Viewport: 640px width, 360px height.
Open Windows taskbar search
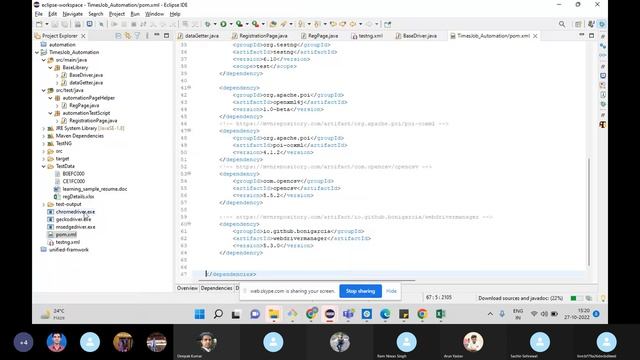[218, 314]
